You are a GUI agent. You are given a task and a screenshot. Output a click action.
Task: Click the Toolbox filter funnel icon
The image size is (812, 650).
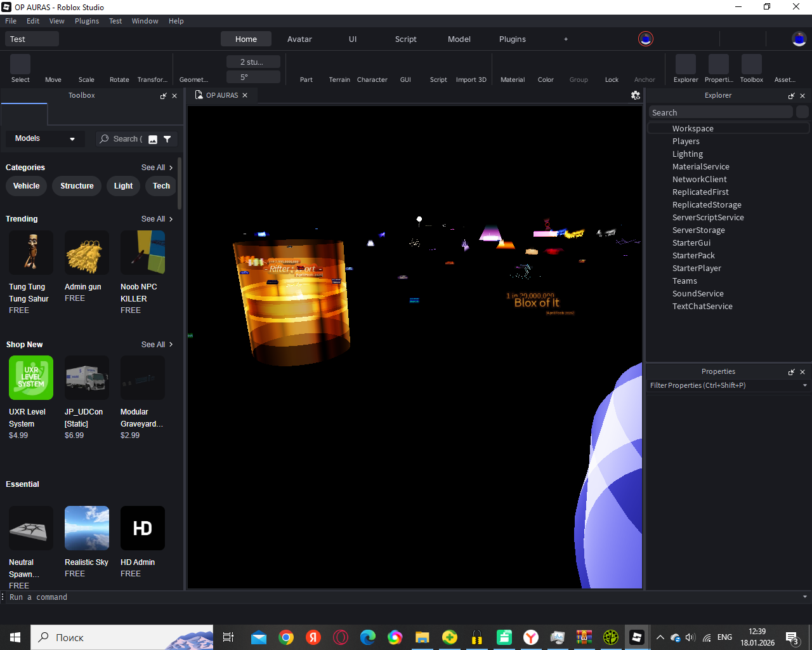click(167, 139)
